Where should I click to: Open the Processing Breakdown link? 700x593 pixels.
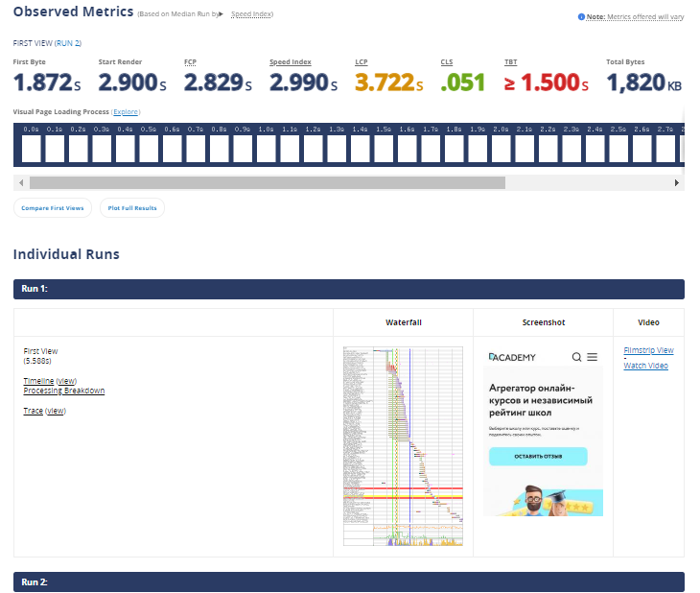[63, 391]
